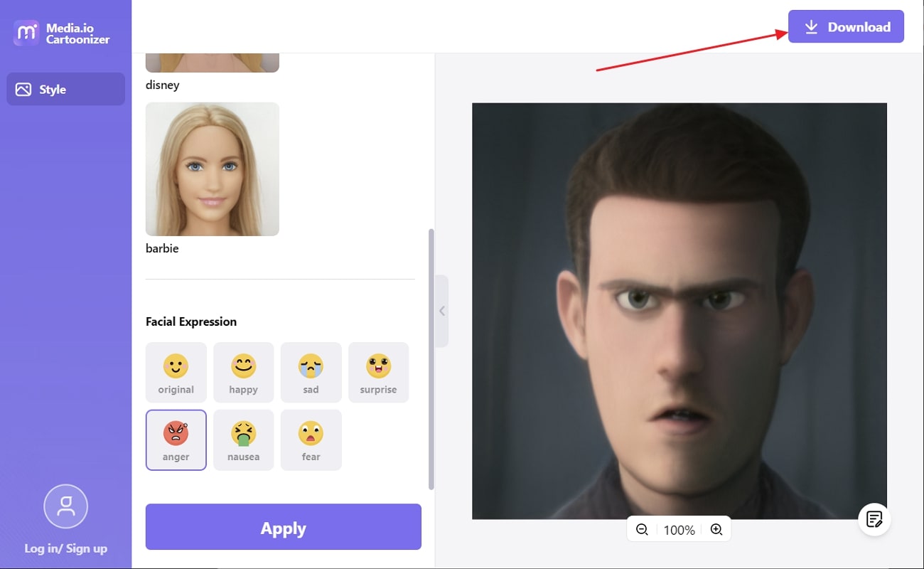924x569 pixels.
Task: Choose the happy facial expression
Action: pos(243,372)
